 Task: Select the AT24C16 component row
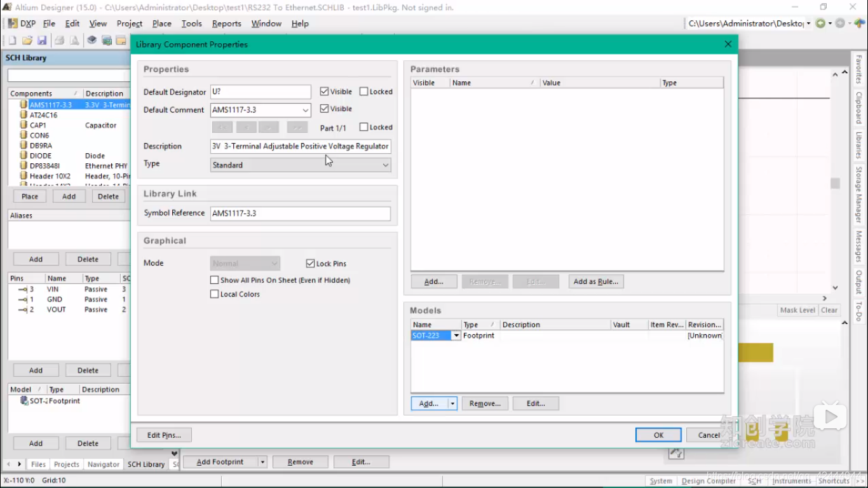(x=70, y=115)
